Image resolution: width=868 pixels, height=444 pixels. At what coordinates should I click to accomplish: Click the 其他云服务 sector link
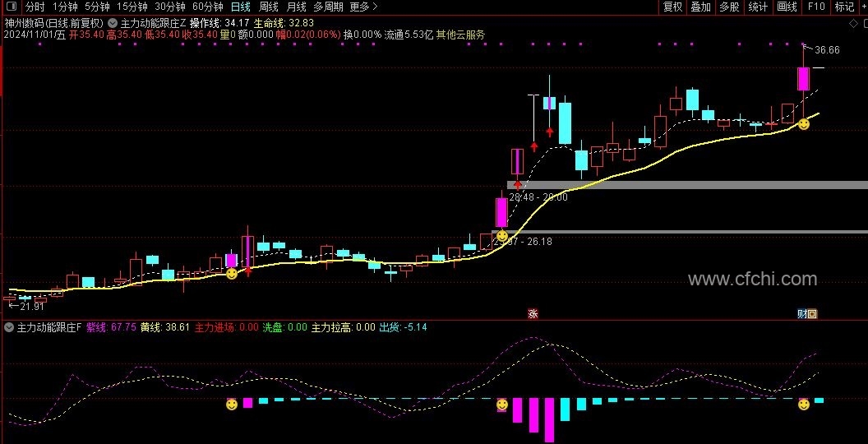tap(460, 35)
